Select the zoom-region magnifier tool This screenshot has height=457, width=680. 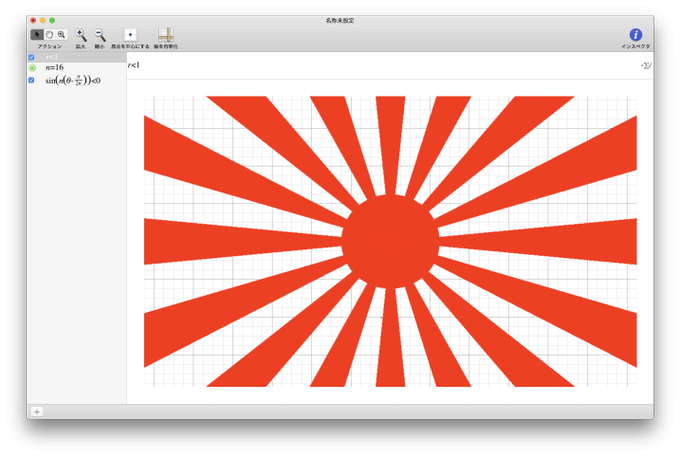[x=62, y=34]
